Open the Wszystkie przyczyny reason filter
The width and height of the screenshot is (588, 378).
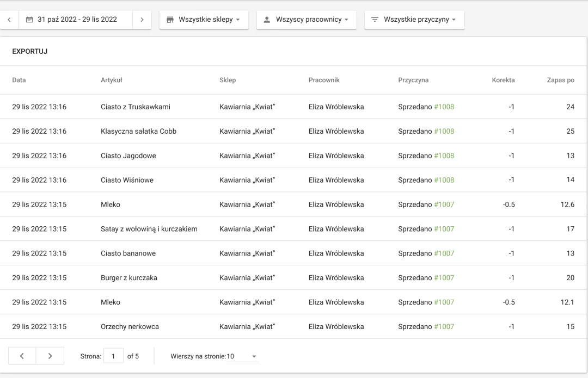click(x=414, y=20)
